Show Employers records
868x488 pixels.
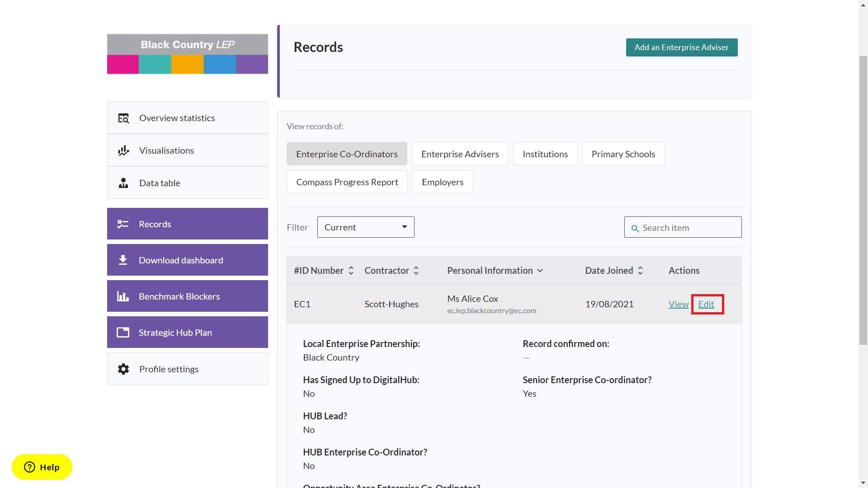click(x=443, y=182)
